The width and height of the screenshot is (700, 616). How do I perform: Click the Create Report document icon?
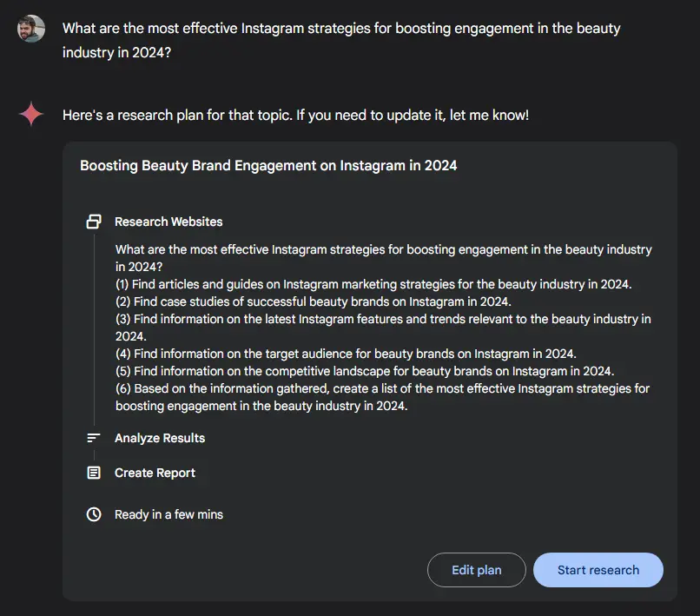(x=94, y=473)
